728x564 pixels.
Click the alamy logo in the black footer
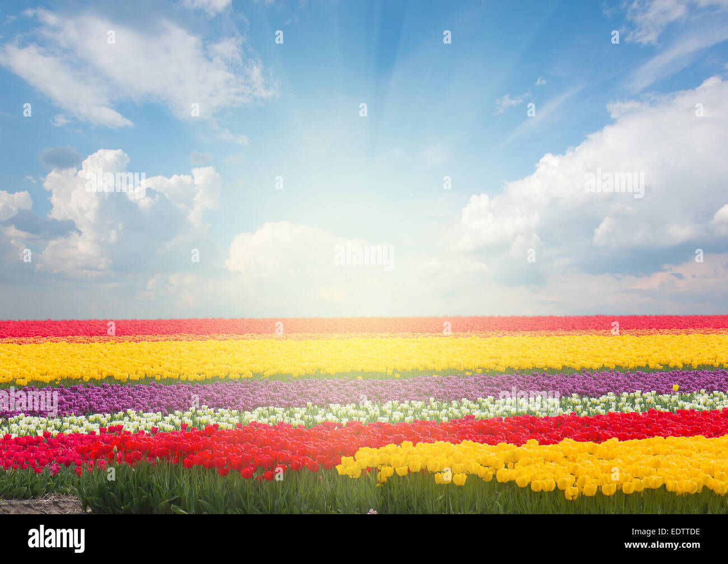click(x=57, y=539)
